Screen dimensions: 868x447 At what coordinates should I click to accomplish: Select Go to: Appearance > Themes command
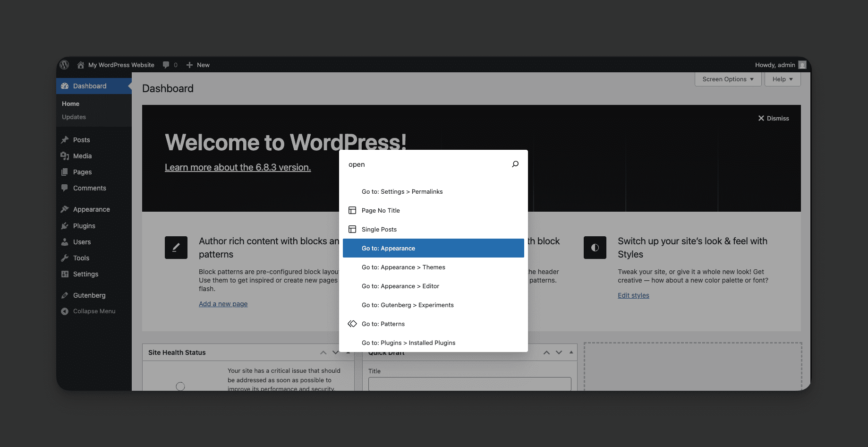tap(403, 267)
